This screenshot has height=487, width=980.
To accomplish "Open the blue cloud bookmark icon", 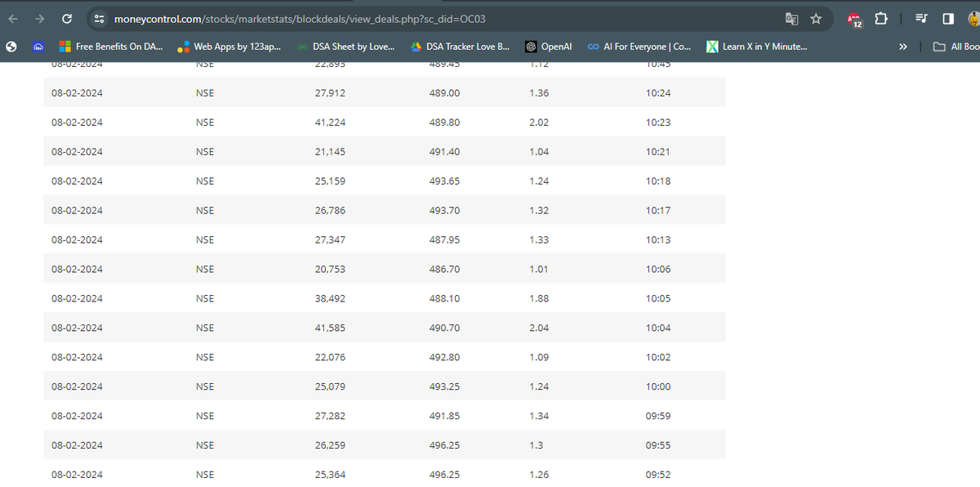I will [38, 47].
